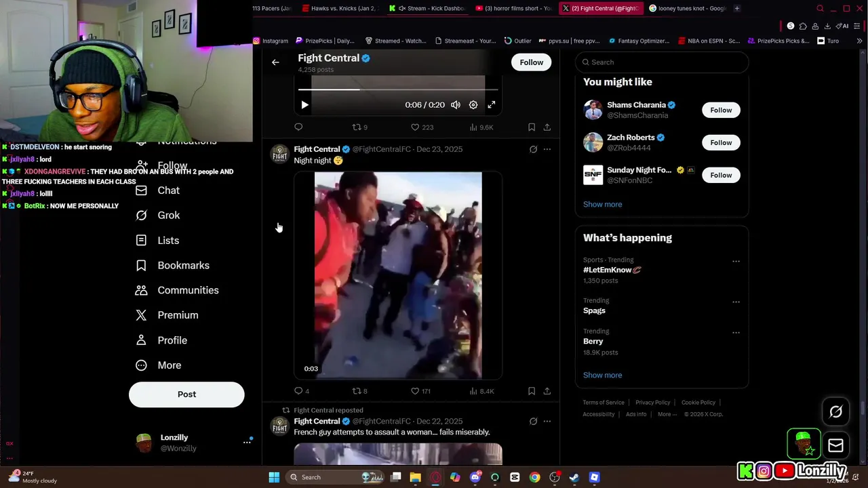
Task: Open the floating Grok button
Action: click(835, 411)
